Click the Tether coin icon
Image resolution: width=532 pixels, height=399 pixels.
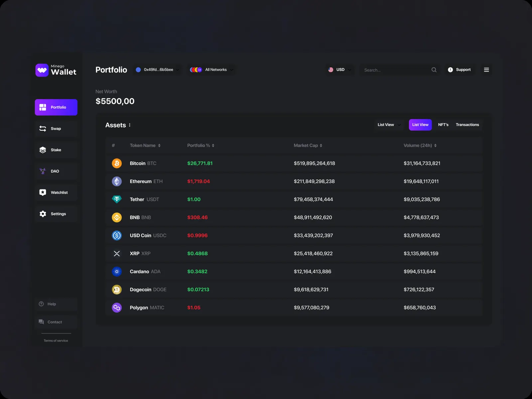(117, 199)
